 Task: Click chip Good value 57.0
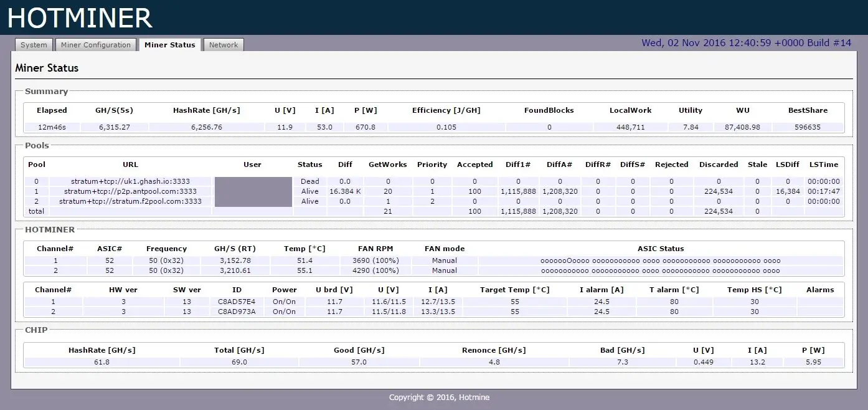(359, 362)
